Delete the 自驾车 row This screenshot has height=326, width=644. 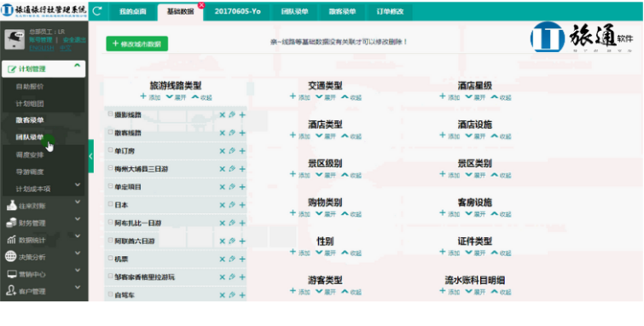click(x=222, y=295)
